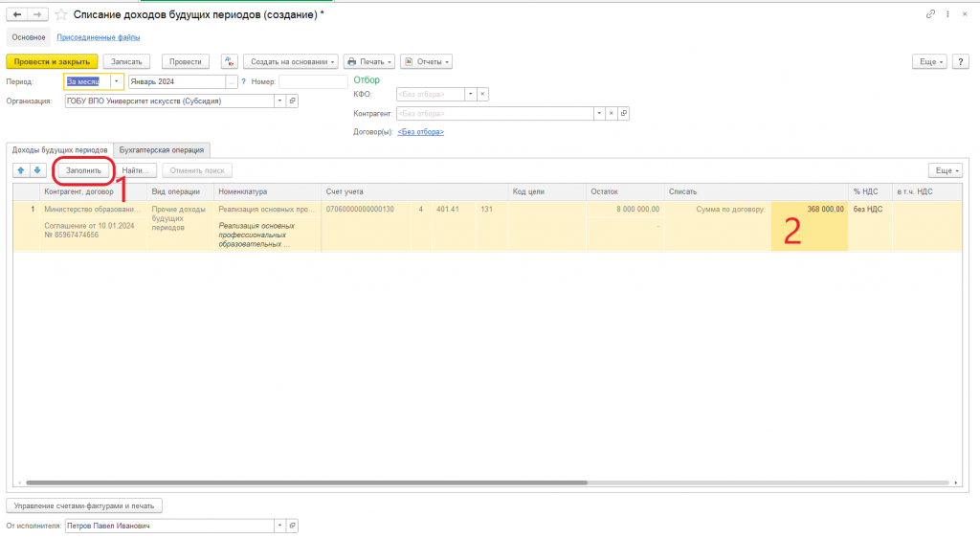980x538 pixels.
Task: Click Прочие доходы будущих периодов cell
Action: point(180,226)
